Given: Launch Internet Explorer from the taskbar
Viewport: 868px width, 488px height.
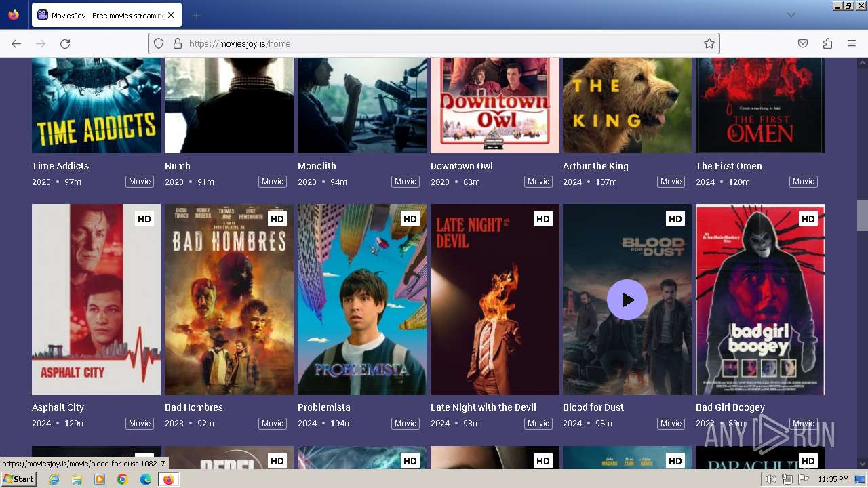Looking at the screenshot, I should coord(54,479).
